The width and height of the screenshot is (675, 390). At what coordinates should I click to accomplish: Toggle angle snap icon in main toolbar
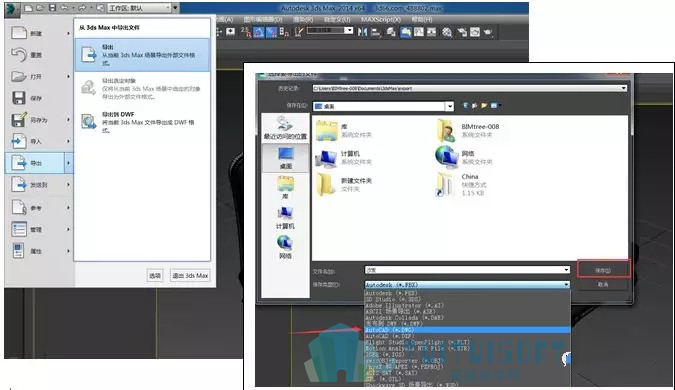pyautogui.click(x=259, y=32)
